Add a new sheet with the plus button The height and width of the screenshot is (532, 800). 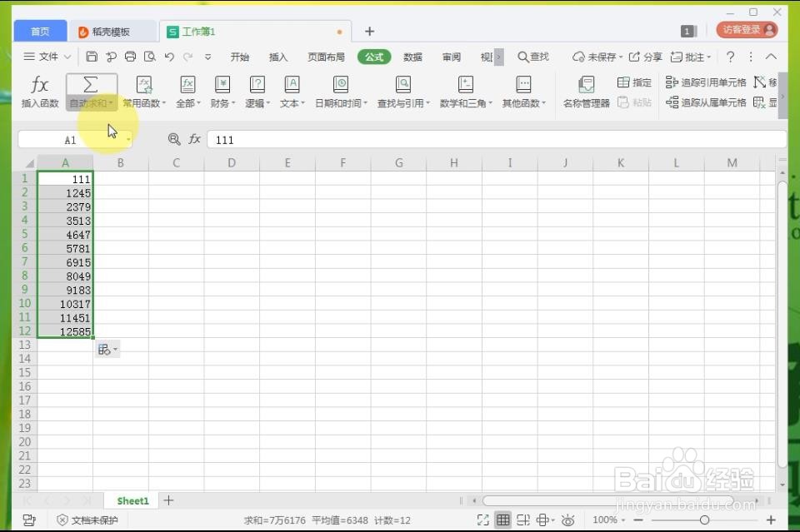(x=167, y=500)
